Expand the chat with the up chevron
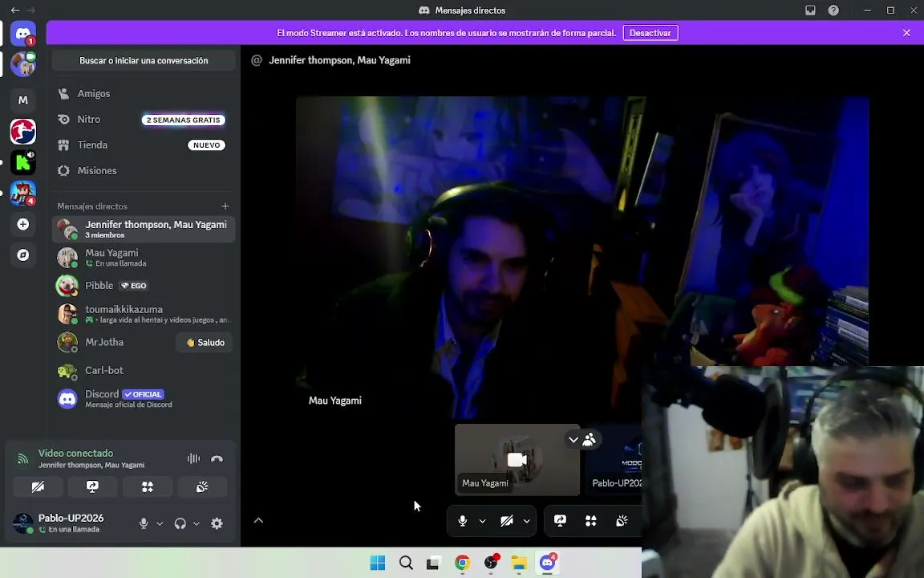The image size is (924, 578). 258,520
